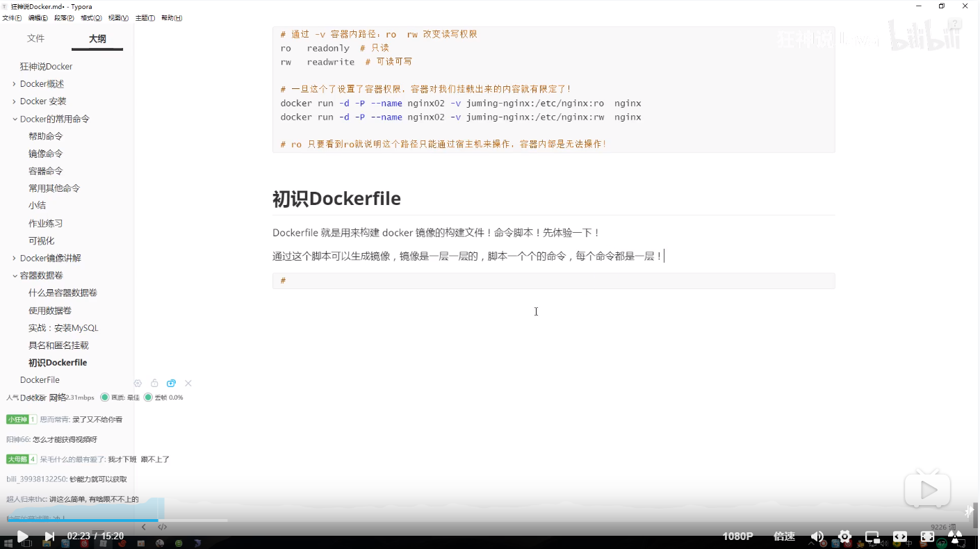Open the 帮助(H) menu
Image resolution: width=980 pixels, height=549 pixels.
tap(172, 18)
